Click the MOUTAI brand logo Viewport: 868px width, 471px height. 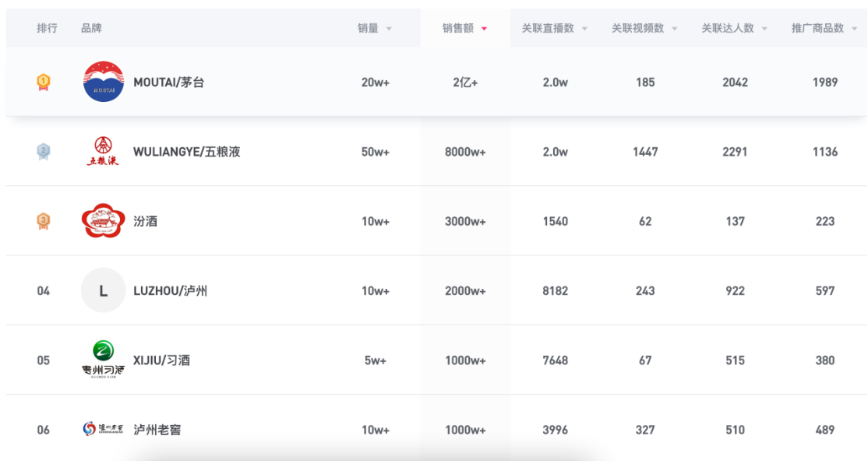coord(104,82)
